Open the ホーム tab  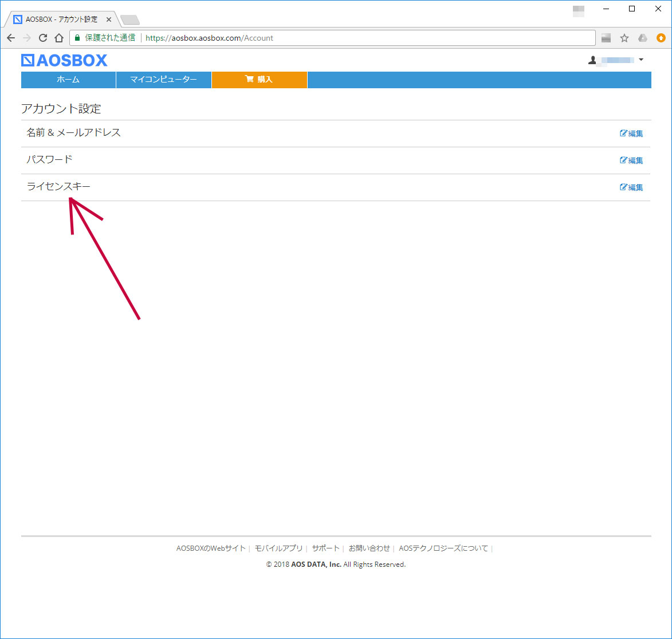(x=69, y=80)
